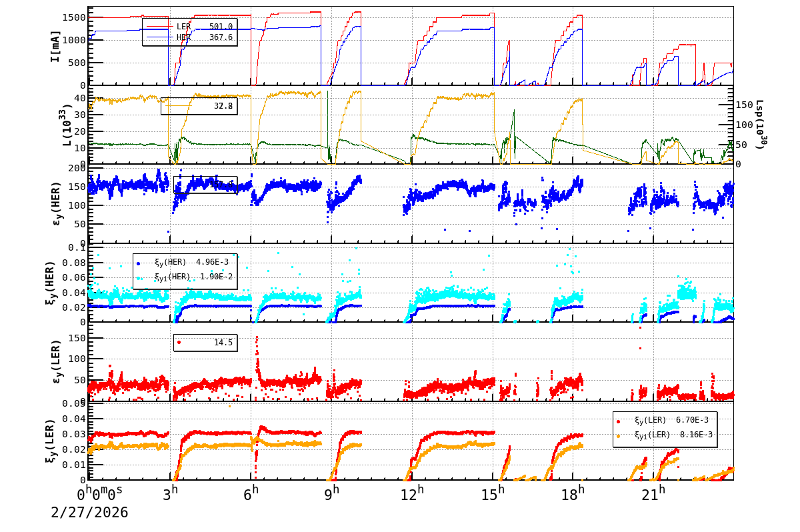Viewport: 800px width, 532px height.
Task: Click the 3h time tick label
Action: coord(171,494)
